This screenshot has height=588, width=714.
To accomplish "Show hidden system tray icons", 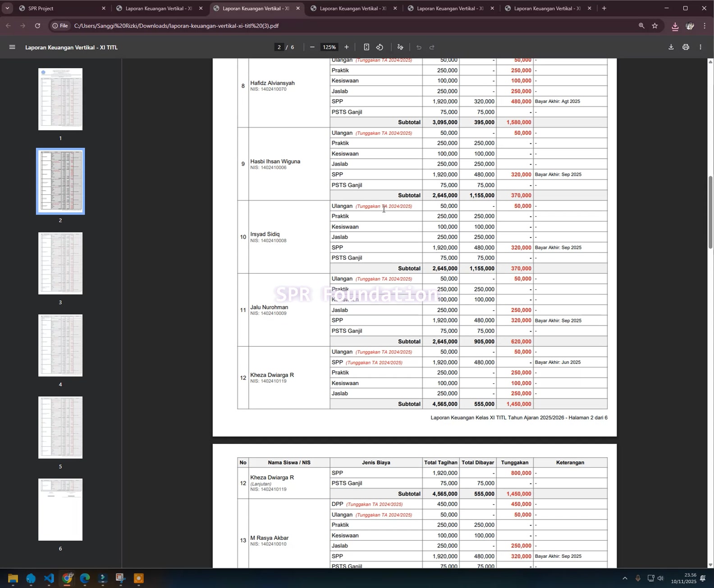I will tap(625, 578).
